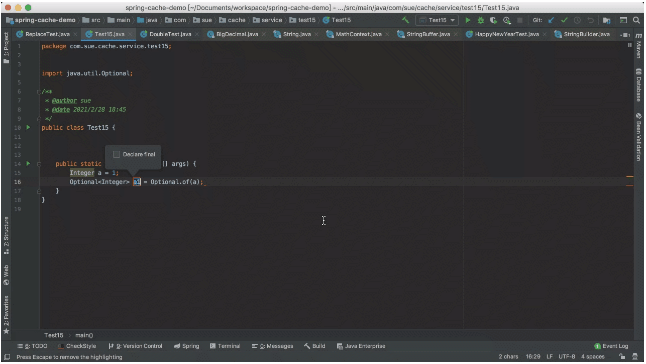
Task: Collapse the main method fold marker
Action: click(39, 164)
